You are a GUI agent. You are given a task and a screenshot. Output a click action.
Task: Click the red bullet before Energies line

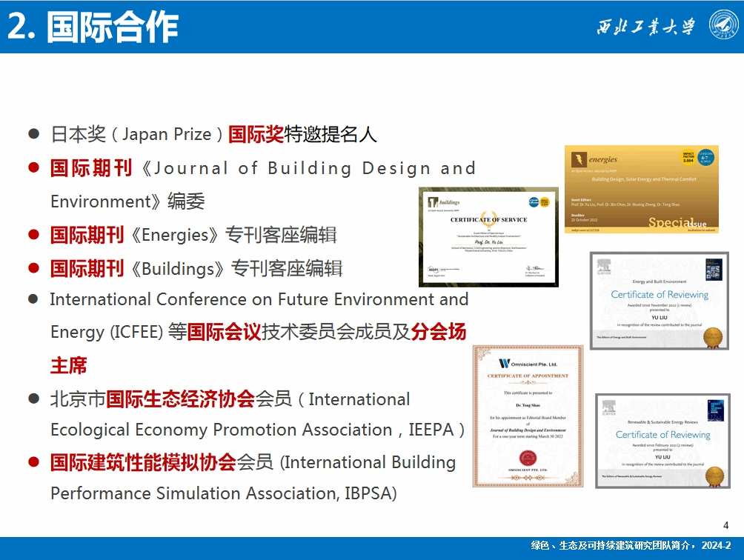(x=33, y=235)
